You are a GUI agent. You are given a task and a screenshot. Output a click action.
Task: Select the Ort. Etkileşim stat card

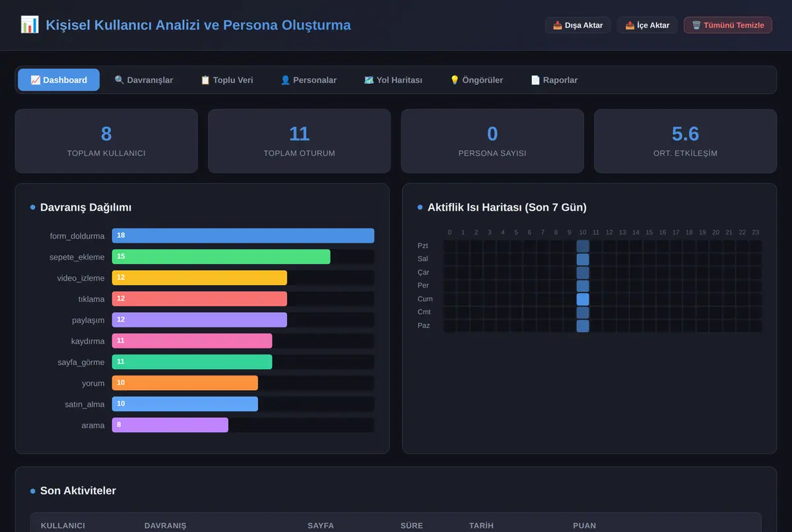686,141
